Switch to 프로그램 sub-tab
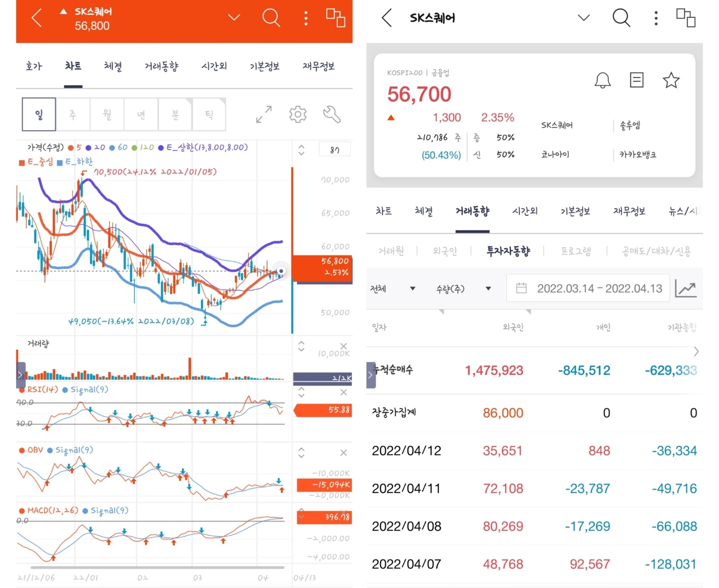719x588 pixels. pos(576,251)
